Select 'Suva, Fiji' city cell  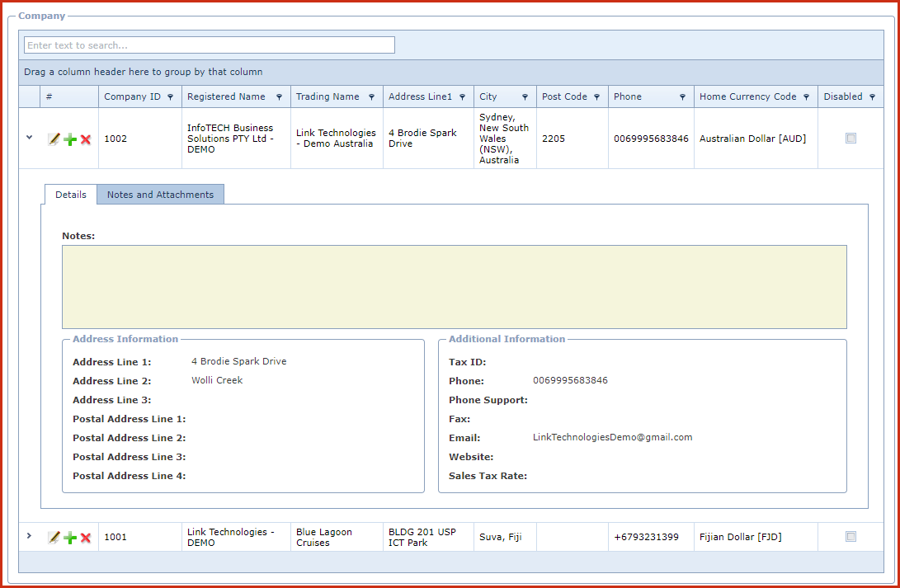505,537
